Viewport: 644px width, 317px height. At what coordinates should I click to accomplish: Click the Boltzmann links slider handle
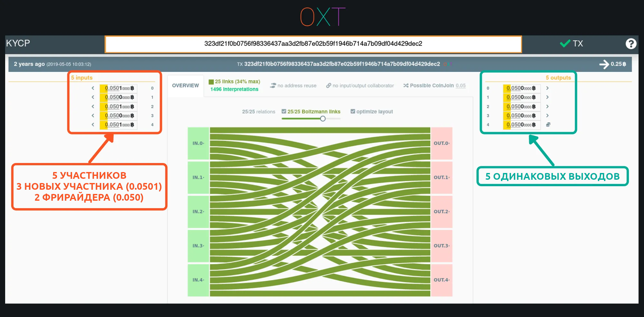click(323, 119)
